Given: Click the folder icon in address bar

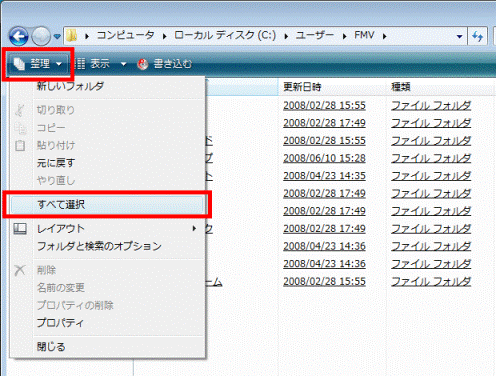Looking at the screenshot, I should click(x=72, y=35).
